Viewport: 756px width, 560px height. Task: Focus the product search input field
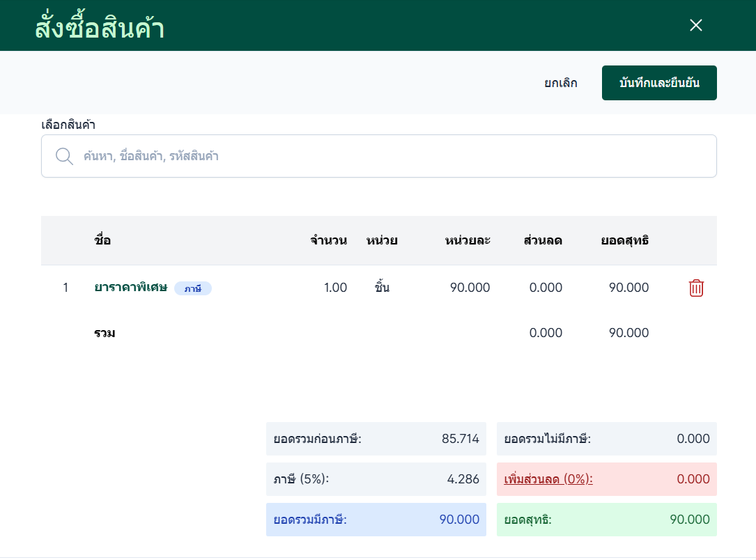390,156
